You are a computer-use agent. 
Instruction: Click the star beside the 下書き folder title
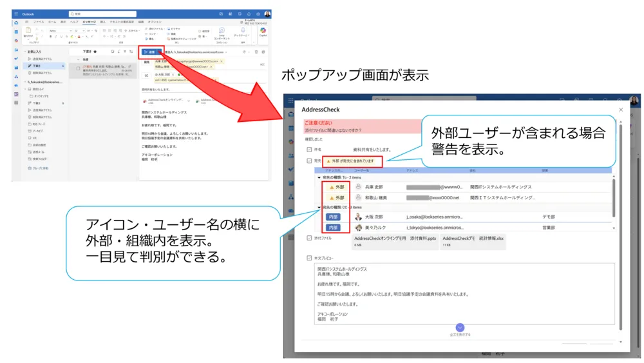[95, 52]
